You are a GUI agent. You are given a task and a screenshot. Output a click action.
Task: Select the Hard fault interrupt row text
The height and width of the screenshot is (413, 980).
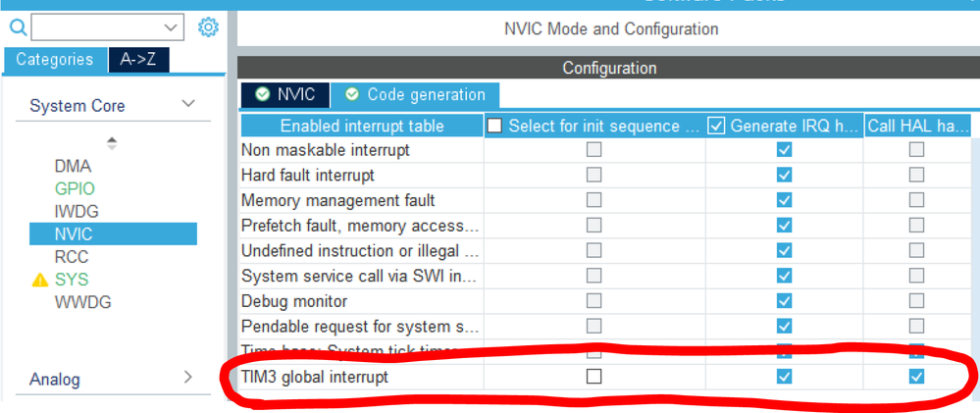(307, 175)
